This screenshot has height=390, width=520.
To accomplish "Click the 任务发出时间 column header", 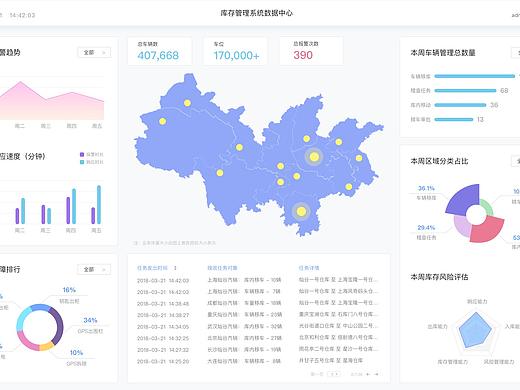I will [x=152, y=268].
